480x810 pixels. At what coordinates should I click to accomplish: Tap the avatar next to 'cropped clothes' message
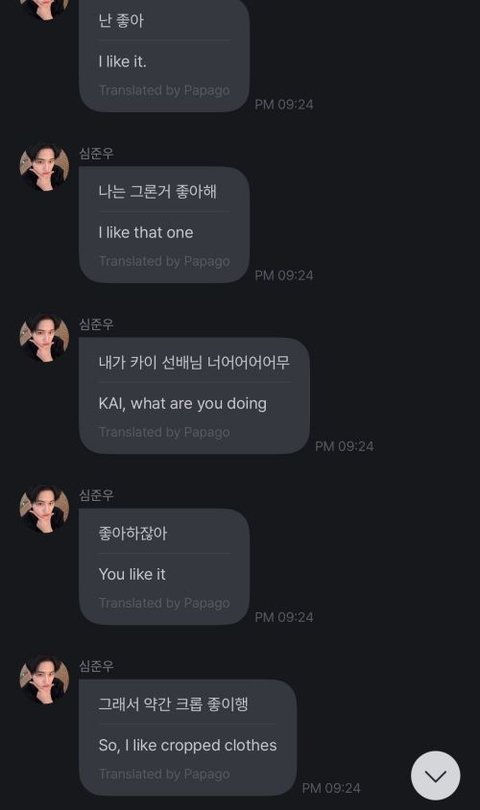tap(44, 680)
